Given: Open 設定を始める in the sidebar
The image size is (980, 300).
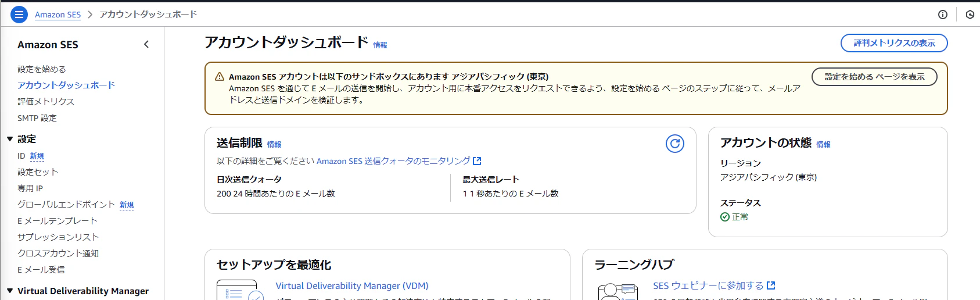Looking at the screenshot, I should coord(42,69).
